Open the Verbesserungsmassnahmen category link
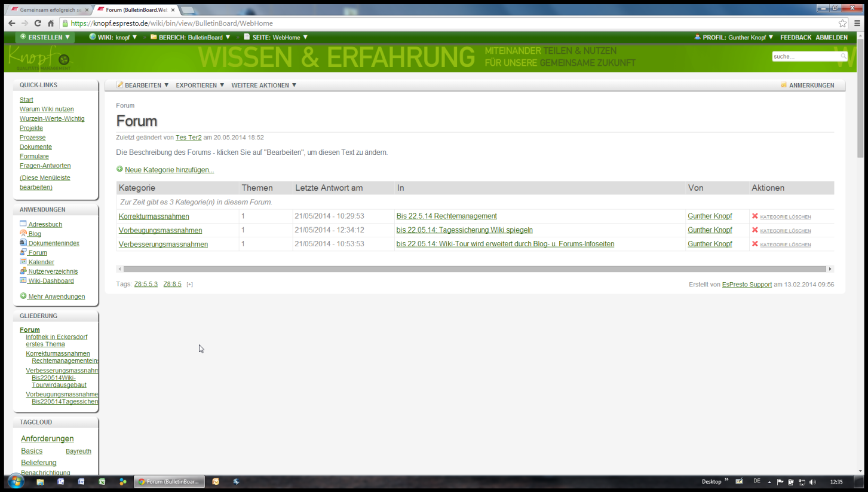Viewport: 868px width, 492px height. 163,245
